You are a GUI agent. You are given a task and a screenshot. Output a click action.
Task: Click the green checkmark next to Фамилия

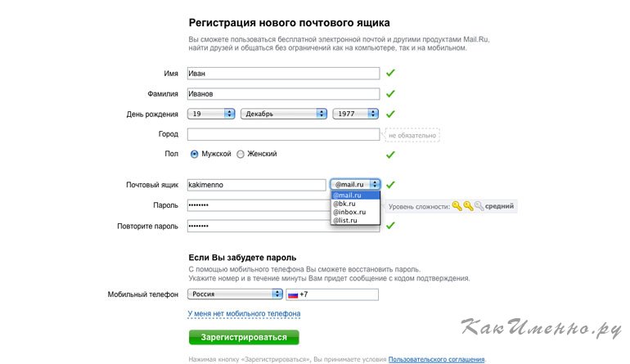(390, 93)
